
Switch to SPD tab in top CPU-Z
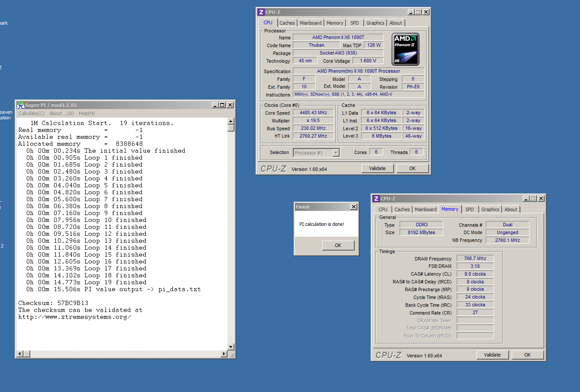pyautogui.click(x=355, y=23)
